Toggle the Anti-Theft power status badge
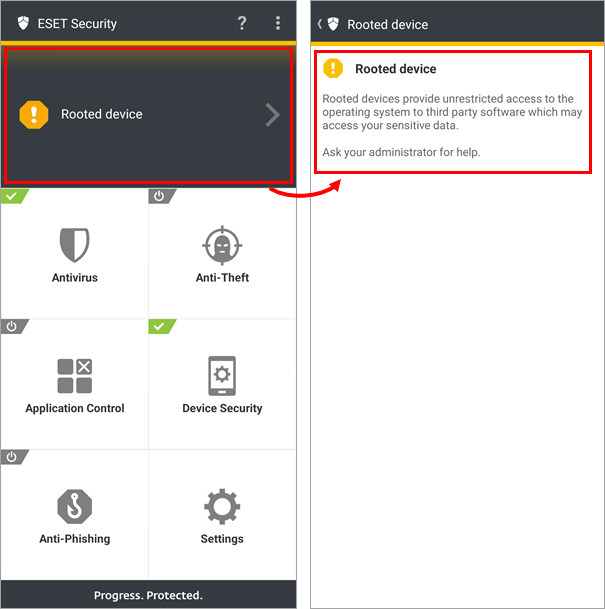Image resolution: width=605 pixels, height=609 pixels. [161, 196]
